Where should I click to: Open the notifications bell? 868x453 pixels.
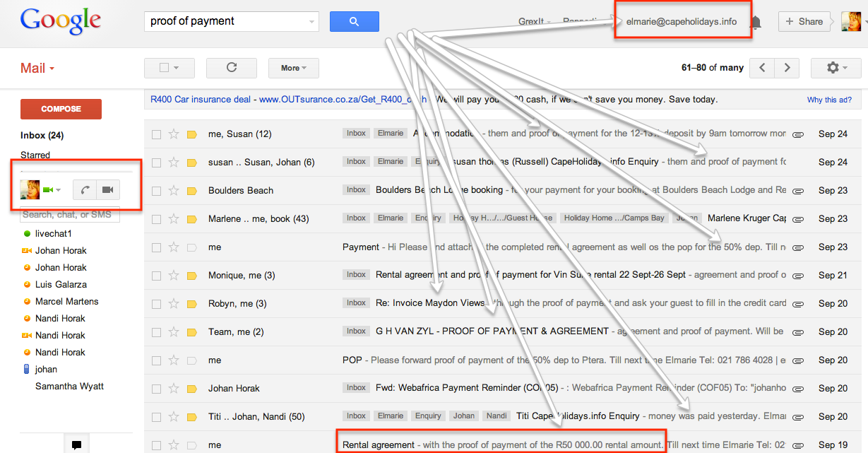[756, 22]
